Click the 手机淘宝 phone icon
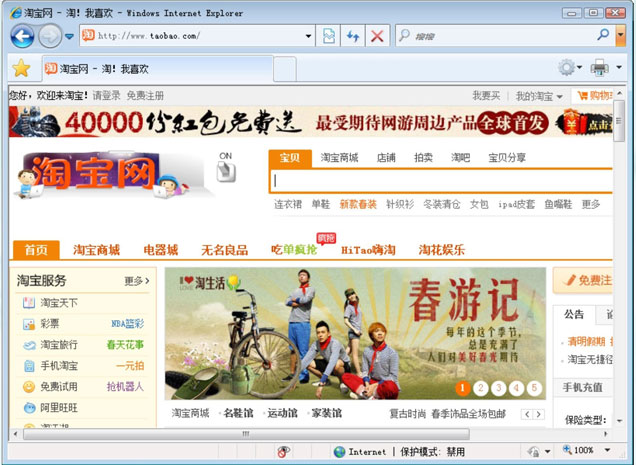The image size is (636, 465). [29, 366]
